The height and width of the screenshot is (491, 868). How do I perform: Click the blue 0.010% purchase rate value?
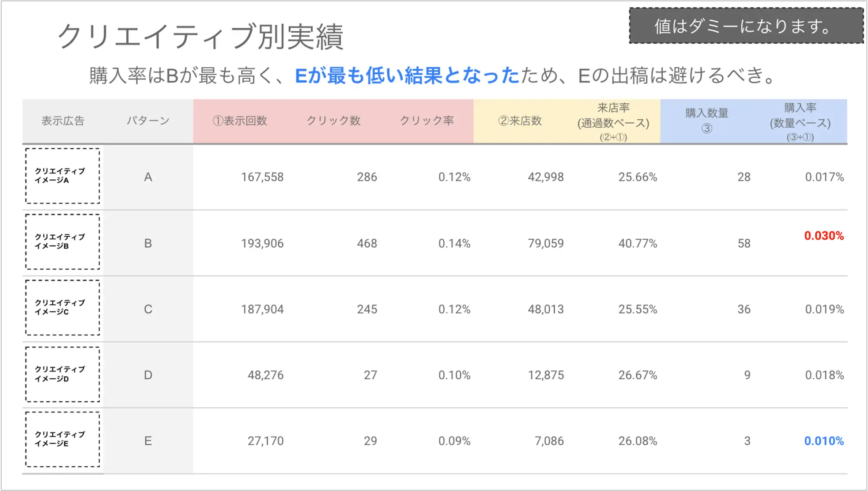[x=823, y=441]
